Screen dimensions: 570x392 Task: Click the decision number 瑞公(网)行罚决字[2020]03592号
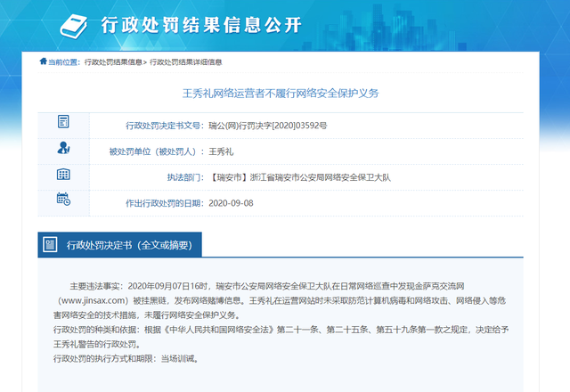pyautogui.click(x=267, y=127)
